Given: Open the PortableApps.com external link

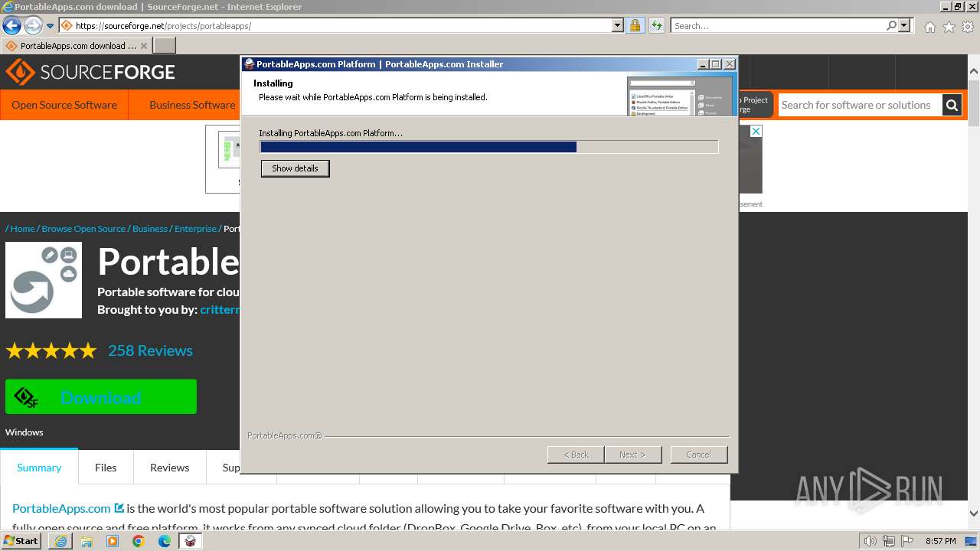Looking at the screenshot, I should [68, 508].
